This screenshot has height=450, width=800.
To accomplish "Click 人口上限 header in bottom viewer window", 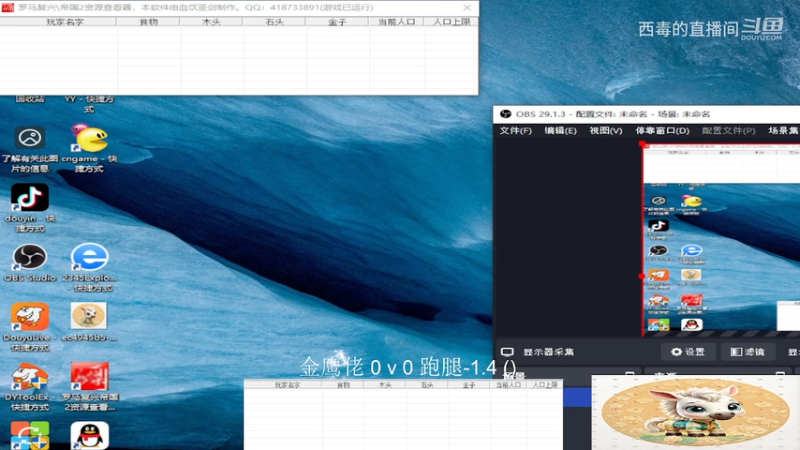I will pyautogui.click(x=545, y=385).
